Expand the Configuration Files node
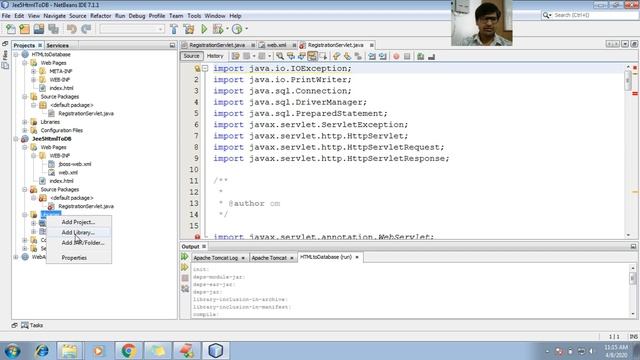This screenshot has height=360, width=640. point(25,130)
